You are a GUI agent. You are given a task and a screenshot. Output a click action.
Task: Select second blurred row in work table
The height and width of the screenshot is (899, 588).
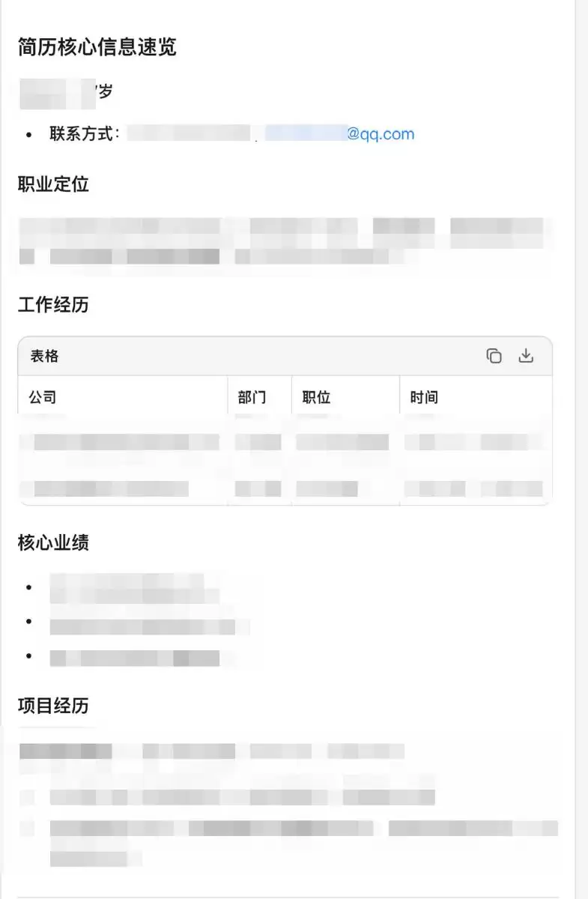pyautogui.click(x=285, y=489)
